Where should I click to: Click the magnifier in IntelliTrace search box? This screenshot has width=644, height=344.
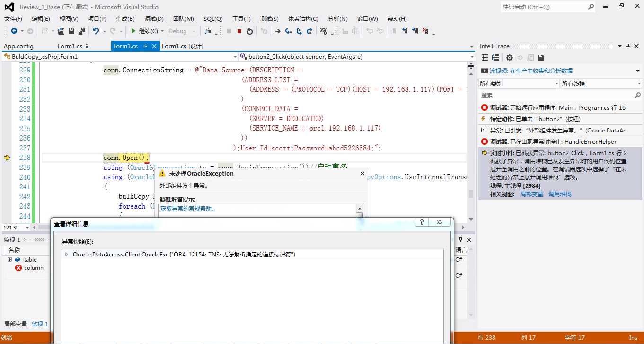pos(638,95)
